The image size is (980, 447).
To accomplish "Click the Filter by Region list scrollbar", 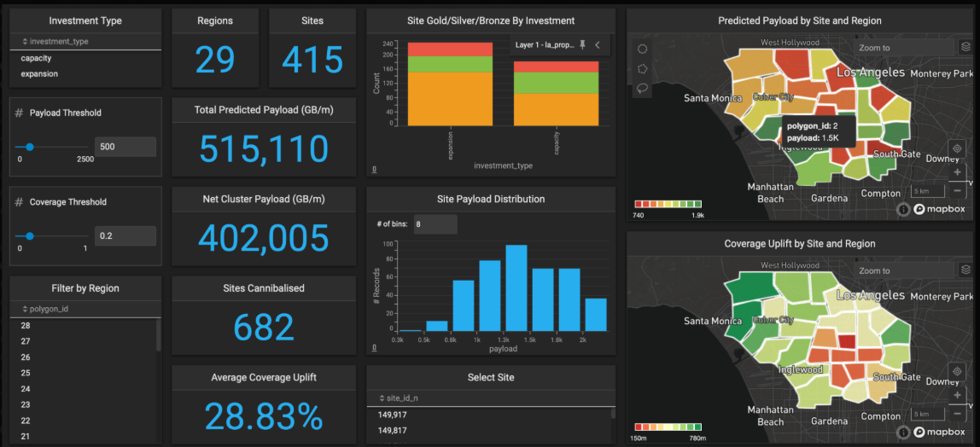I will (158, 336).
